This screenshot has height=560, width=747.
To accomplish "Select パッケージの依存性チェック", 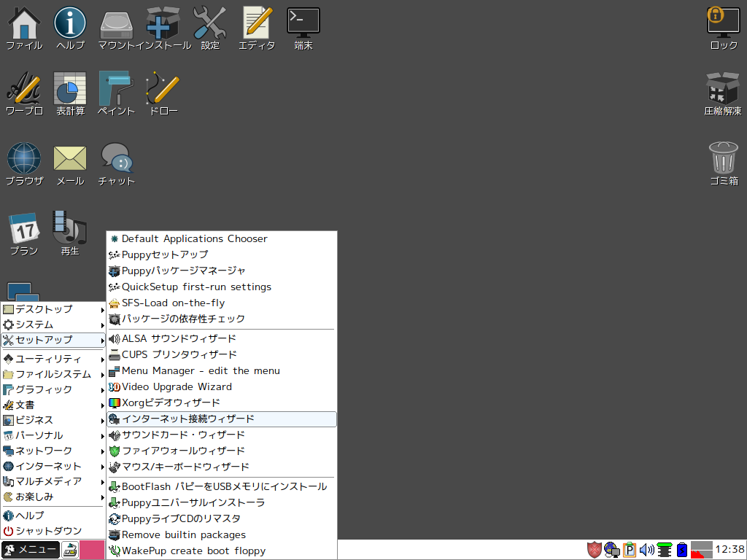I will [x=222, y=319].
